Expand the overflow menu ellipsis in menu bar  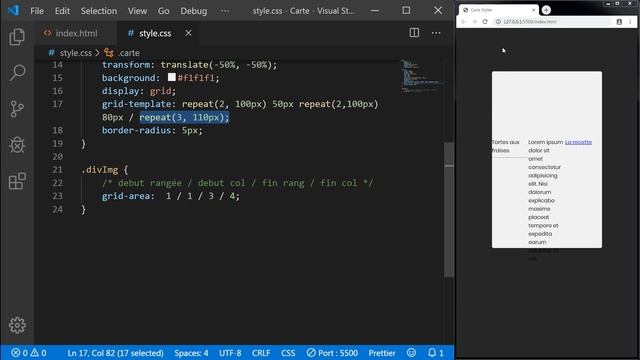point(225,11)
